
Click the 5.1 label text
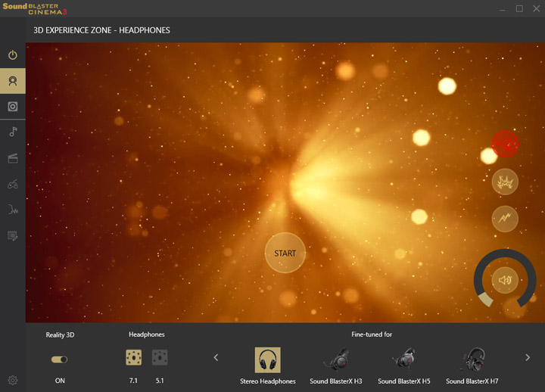(x=160, y=381)
